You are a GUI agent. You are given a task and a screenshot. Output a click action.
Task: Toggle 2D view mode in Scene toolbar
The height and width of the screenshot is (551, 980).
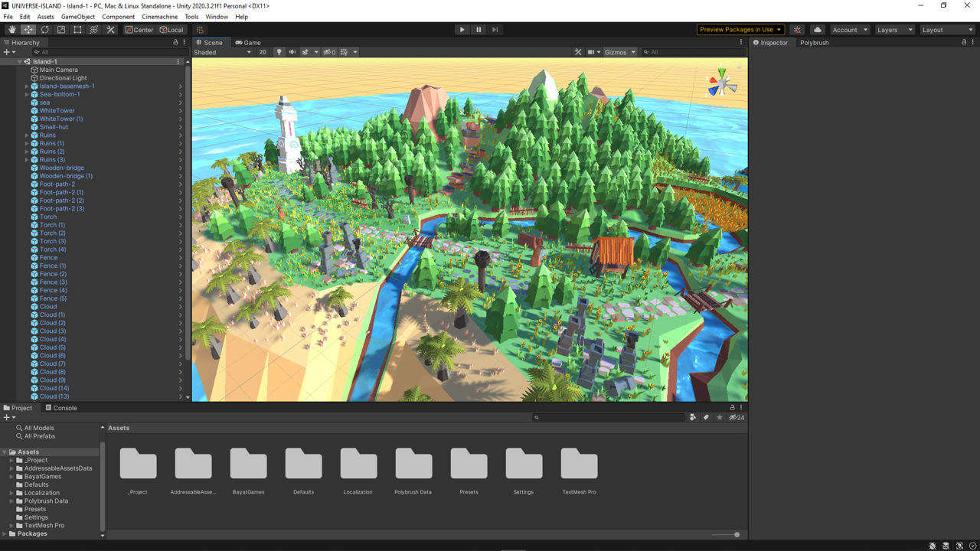[x=263, y=52]
